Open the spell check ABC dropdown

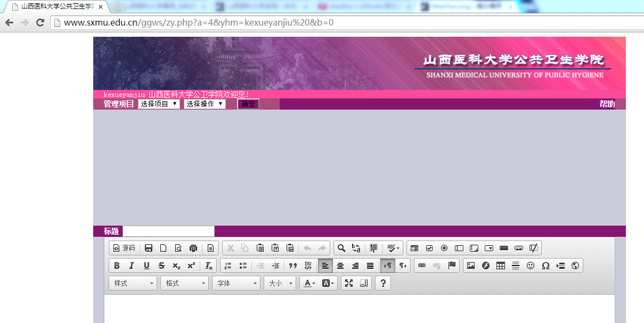click(394, 248)
